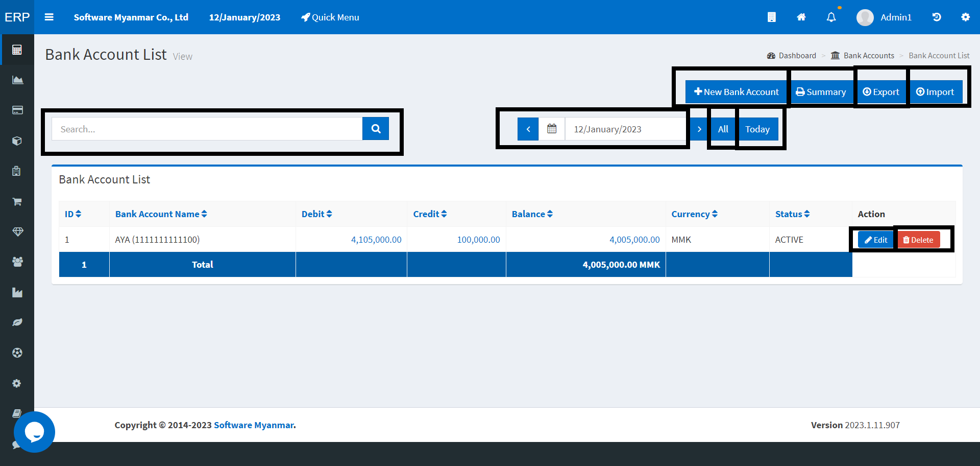
Task: Click the Today button
Action: click(x=757, y=129)
